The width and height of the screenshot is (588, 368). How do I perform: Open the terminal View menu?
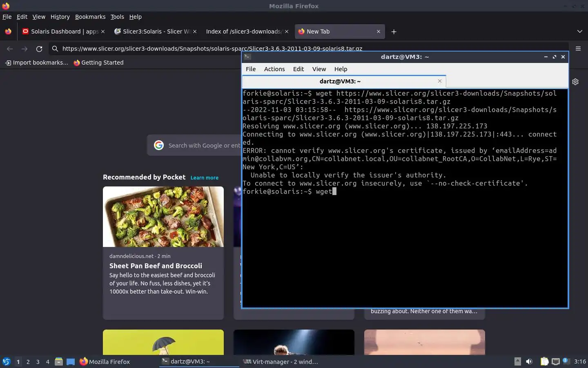319,69
